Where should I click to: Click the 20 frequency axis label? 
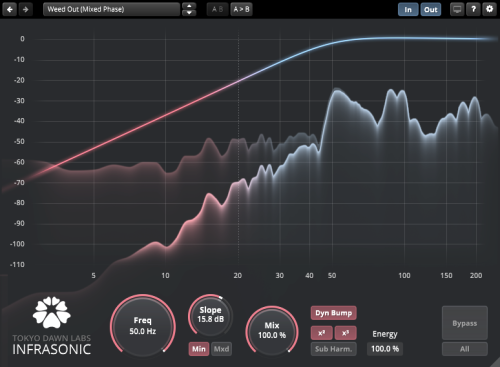(238, 276)
